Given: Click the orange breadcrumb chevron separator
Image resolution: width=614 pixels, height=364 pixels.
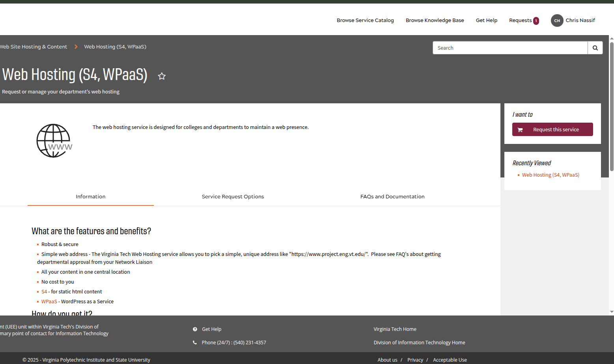Looking at the screenshot, I should point(76,47).
